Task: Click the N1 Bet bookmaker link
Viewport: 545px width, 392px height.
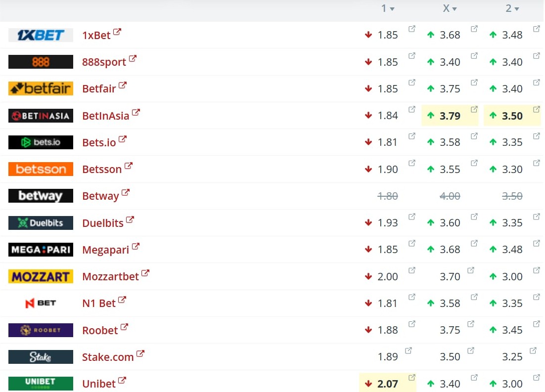Action: tap(99, 304)
